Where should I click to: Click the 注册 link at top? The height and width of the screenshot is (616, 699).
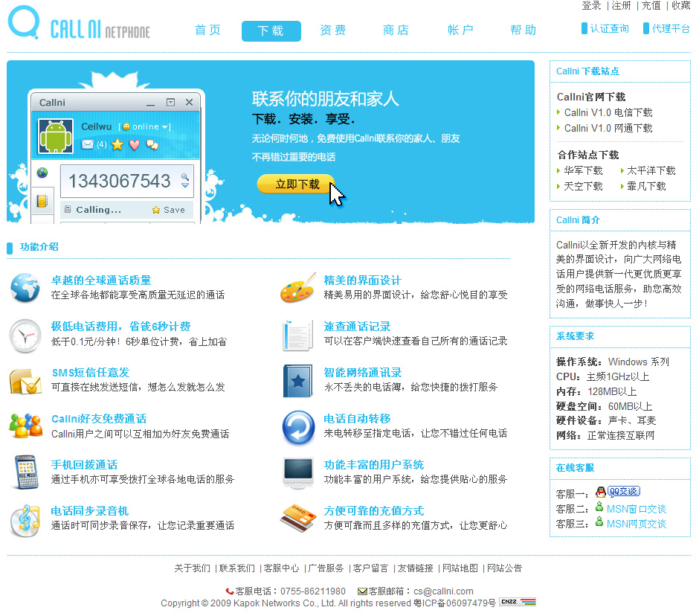point(622,5)
